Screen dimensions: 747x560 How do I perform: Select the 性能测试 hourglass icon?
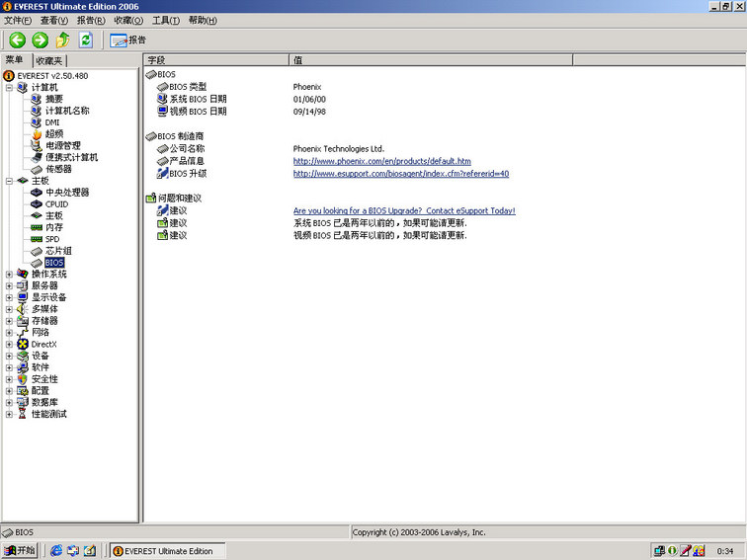coord(22,414)
